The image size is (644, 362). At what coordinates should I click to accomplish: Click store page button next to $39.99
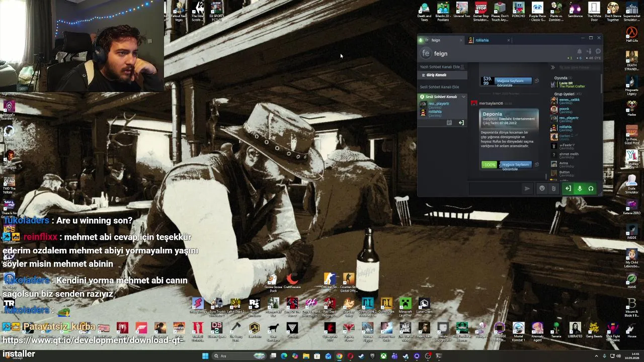coord(513,82)
